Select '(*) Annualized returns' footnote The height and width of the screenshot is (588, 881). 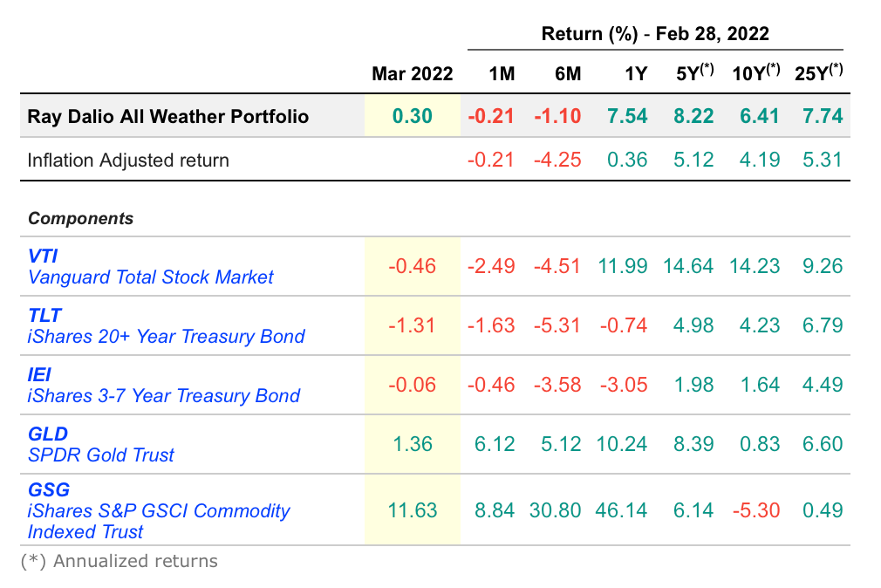pos(120,561)
